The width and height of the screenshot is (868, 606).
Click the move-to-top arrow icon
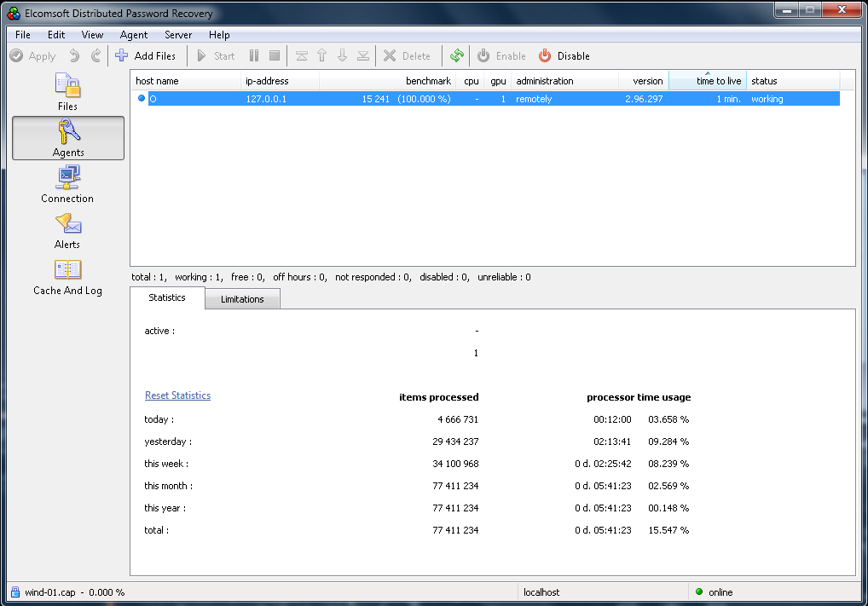point(302,56)
